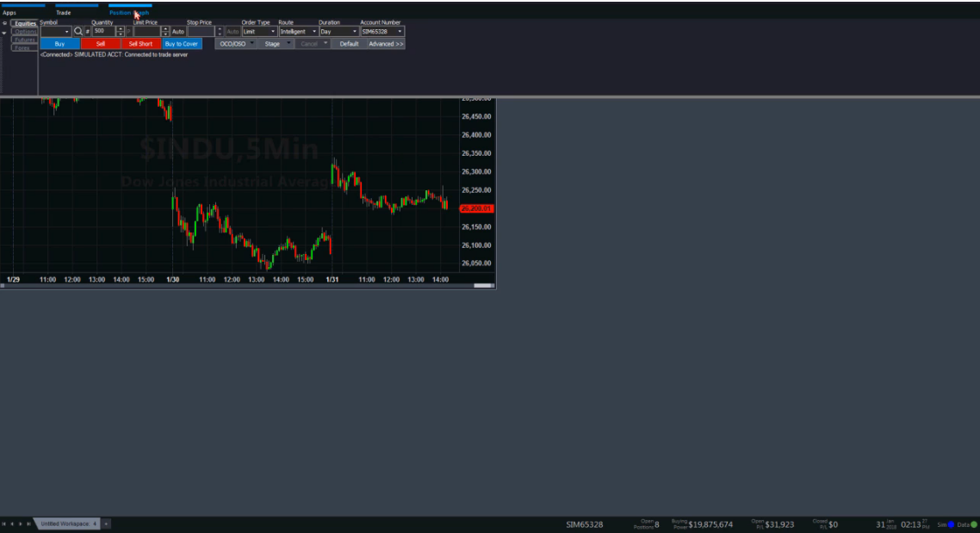Image resolution: width=980 pixels, height=533 pixels.
Task: Click the # quantity mode button
Action: click(x=88, y=31)
